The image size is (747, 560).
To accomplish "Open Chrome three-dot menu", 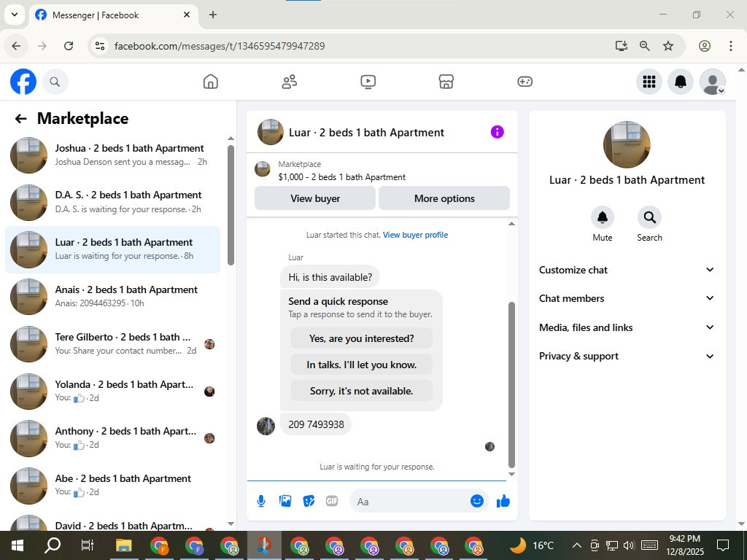I will tap(730, 46).
